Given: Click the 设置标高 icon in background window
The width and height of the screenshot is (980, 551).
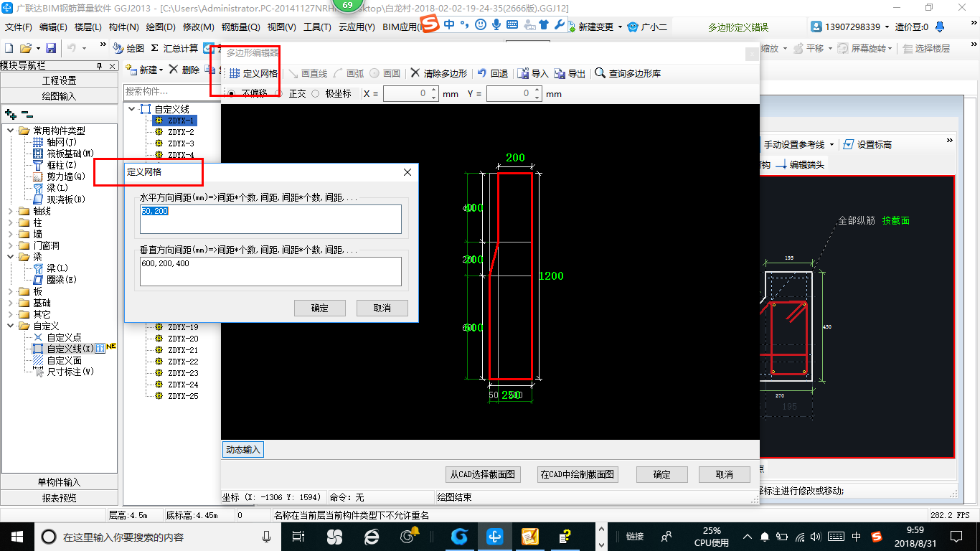Looking at the screenshot, I should click(847, 144).
